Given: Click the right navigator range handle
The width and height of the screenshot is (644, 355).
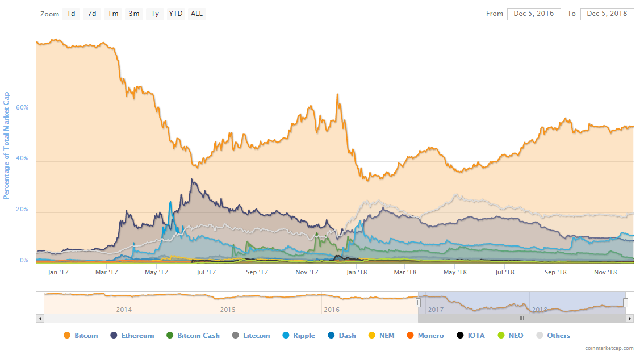Looking at the screenshot, I should tap(625, 303).
